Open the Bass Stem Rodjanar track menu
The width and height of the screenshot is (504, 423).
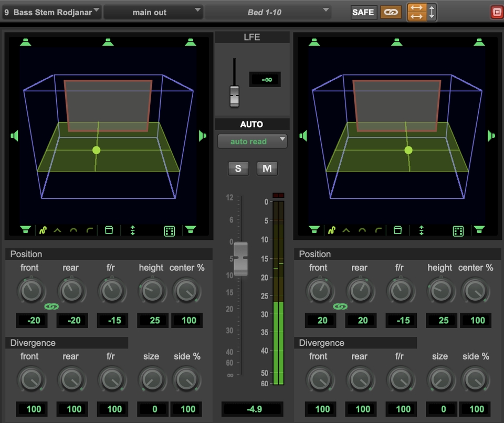(x=50, y=12)
